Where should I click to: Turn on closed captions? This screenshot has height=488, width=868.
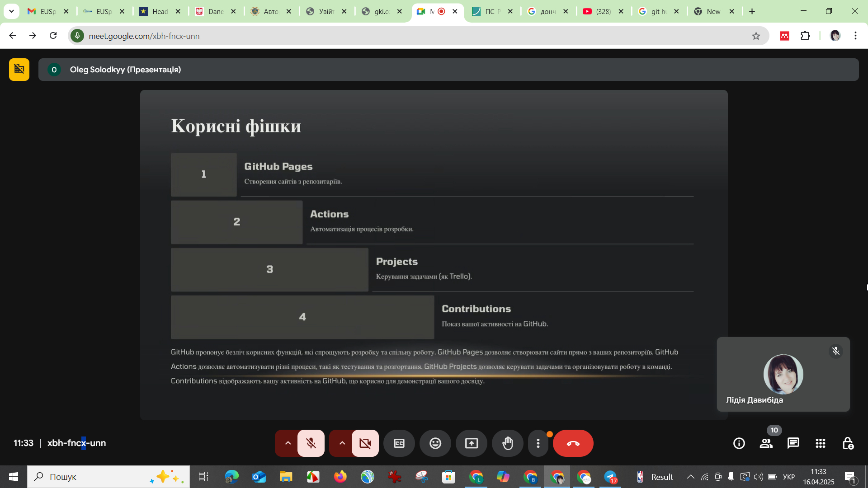399,443
